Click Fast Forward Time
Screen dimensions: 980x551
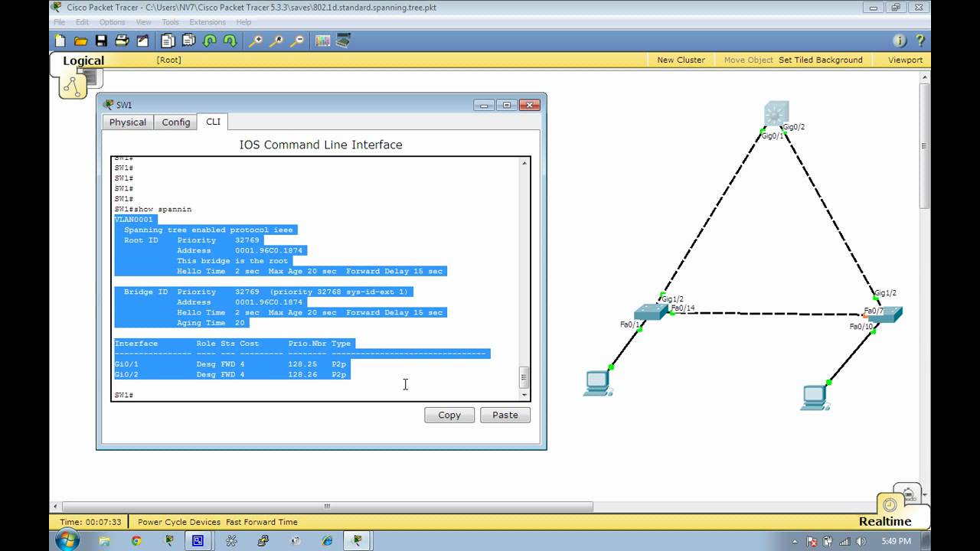262,522
